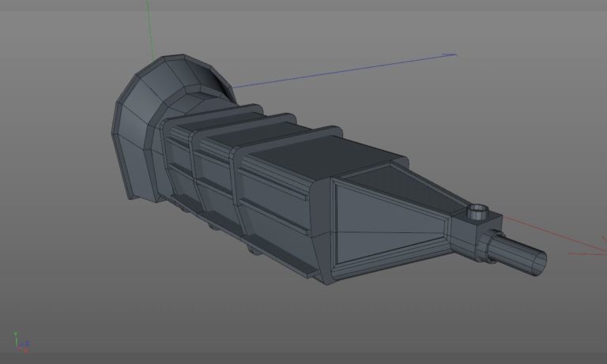The width and height of the screenshot is (607, 364).
Task: Select the green Y axis line
Action: click(x=150, y=29)
